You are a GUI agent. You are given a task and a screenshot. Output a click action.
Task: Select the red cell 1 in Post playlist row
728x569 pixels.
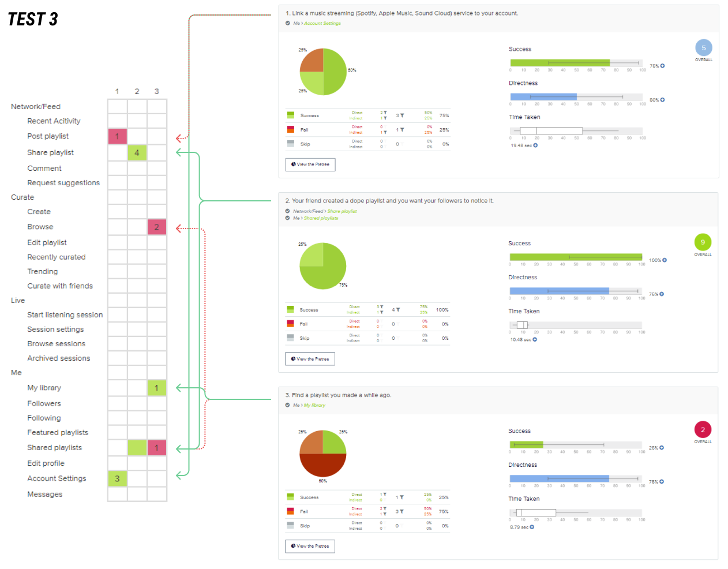117,136
